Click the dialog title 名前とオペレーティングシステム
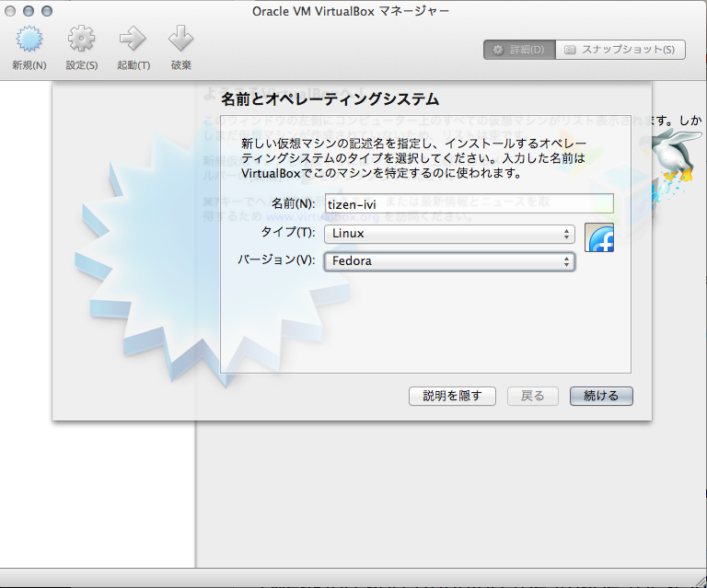The height and width of the screenshot is (588, 707). coord(330,99)
